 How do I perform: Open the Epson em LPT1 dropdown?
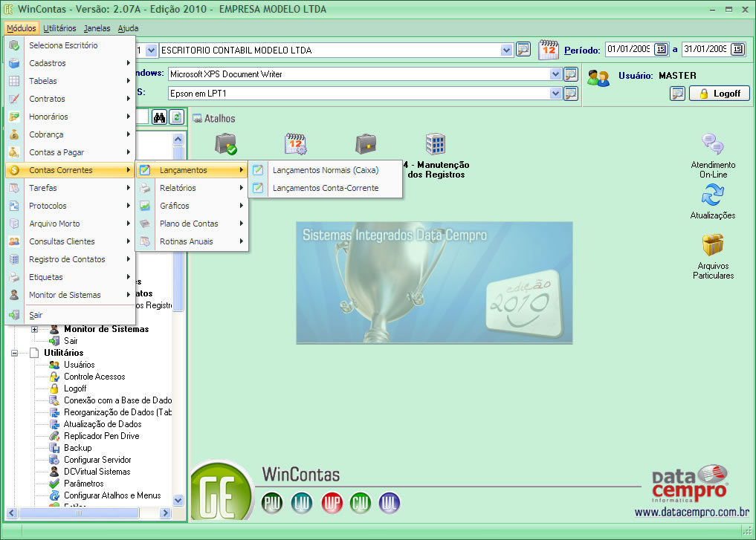[555, 94]
